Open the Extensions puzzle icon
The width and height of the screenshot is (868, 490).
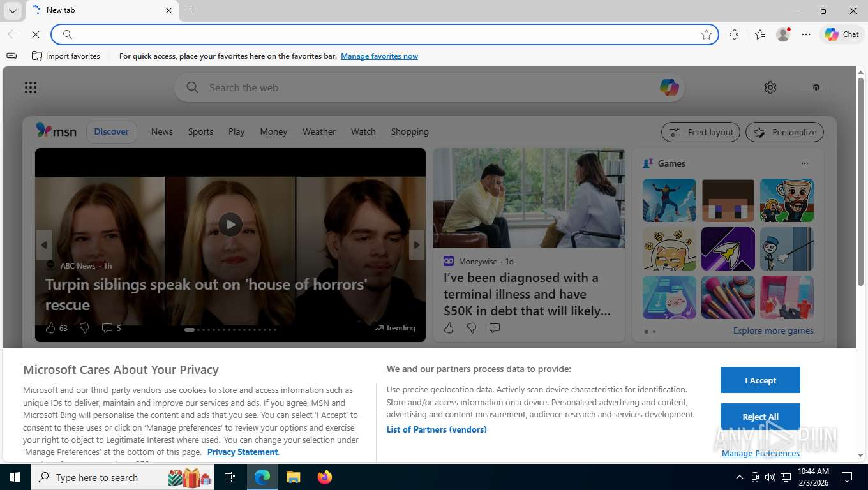(734, 34)
